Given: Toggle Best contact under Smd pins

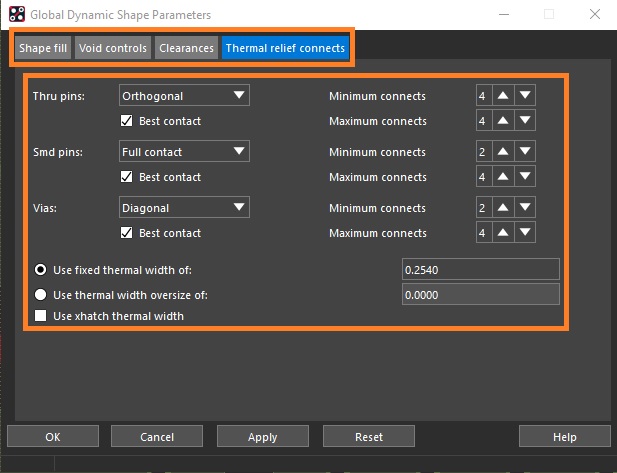Looking at the screenshot, I should [x=126, y=177].
